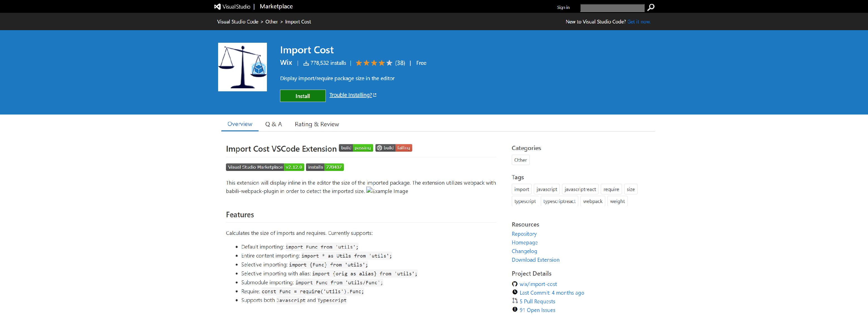Click the build failing badge
Viewport: 868px width, 317px height.
coord(394,148)
